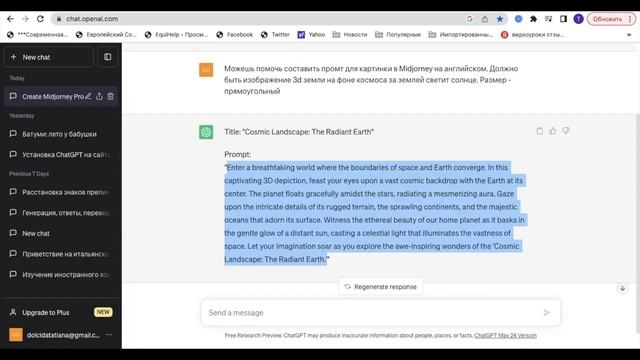The height and width of the screenshot is (360, 640).
Task: Click the ChatGPT logo avatar on response
Action: click(x=206, y=132)
